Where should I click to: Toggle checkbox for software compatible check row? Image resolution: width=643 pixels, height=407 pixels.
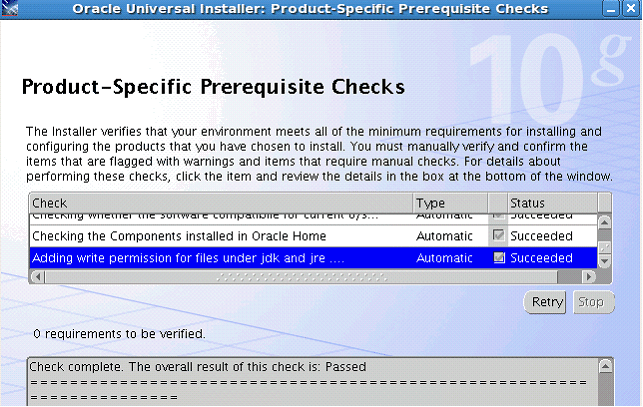click(498, 216)
